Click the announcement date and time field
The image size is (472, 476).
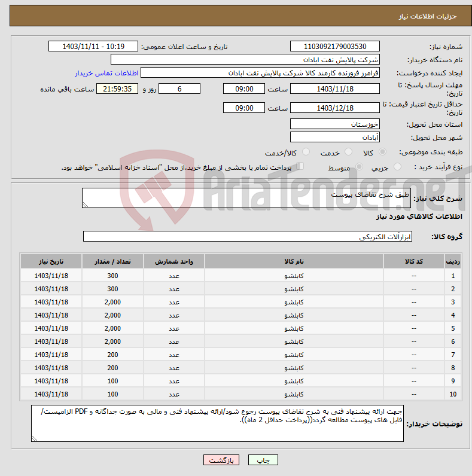[93, 47]
